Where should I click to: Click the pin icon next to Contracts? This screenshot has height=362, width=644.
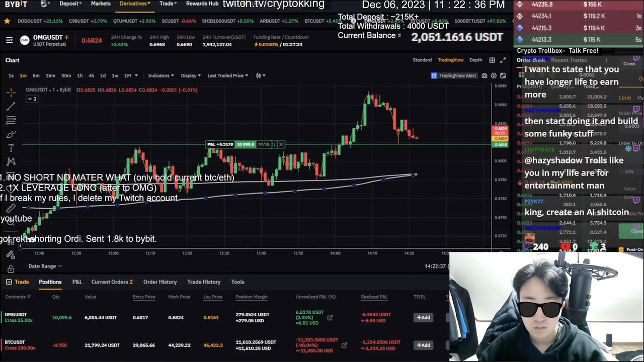pyautogui.click(x=29, y=297)
